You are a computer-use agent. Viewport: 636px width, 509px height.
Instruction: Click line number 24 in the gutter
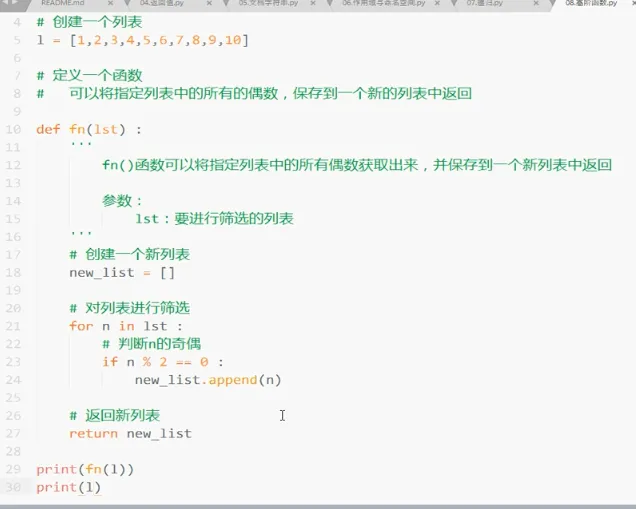(13, 380)
